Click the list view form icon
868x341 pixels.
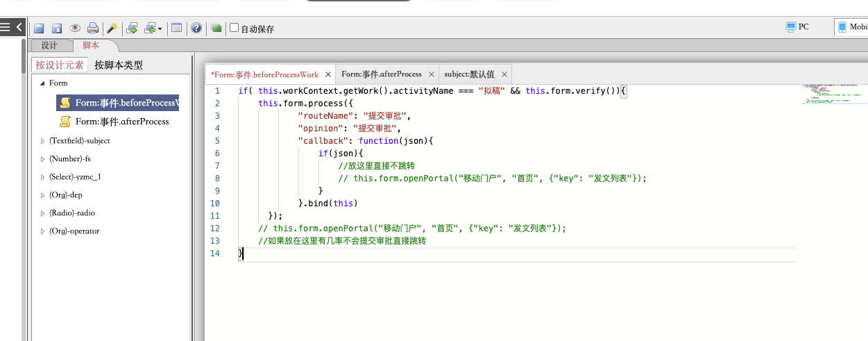pos(176,28)
